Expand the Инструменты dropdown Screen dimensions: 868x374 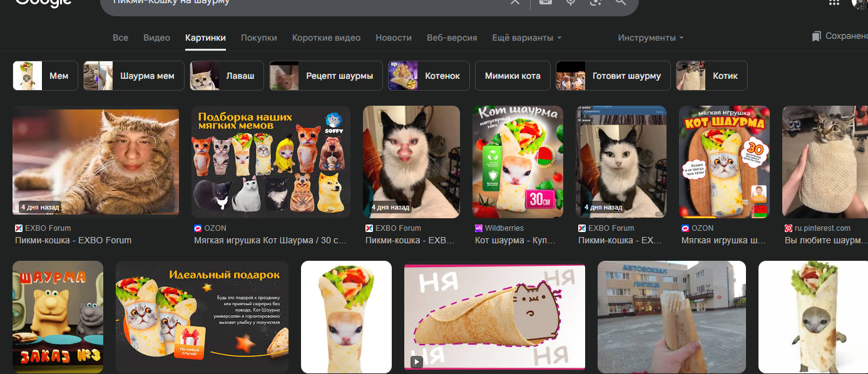tap(650, 38)
